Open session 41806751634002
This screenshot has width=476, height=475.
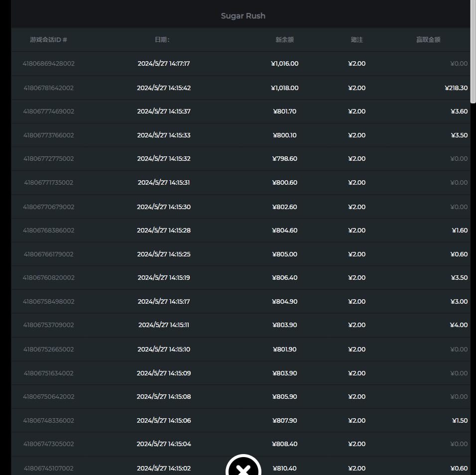(x=49, y=373)
